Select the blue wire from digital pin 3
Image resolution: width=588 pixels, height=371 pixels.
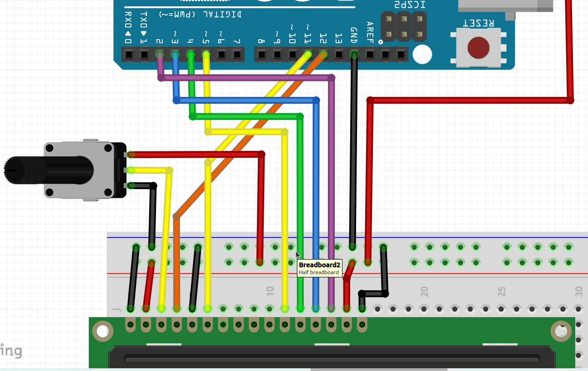pyautogui.click(x=246, y=100)
